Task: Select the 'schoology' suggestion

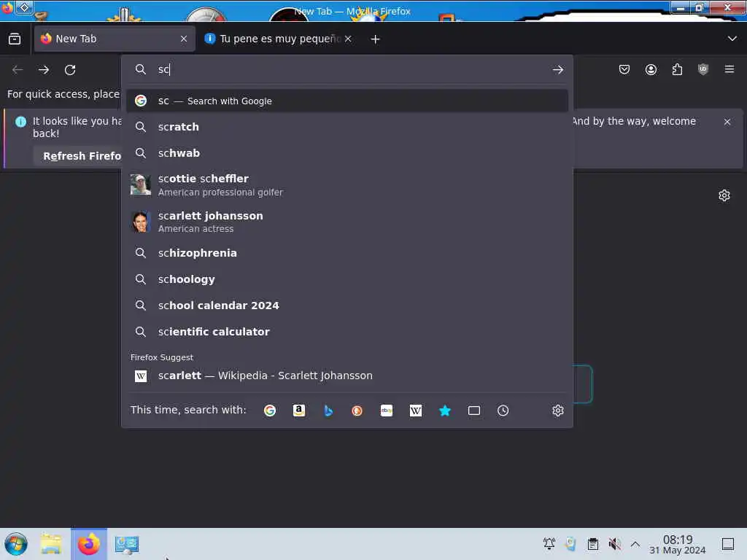Action: pyautogui.click(x=347, y=279)
